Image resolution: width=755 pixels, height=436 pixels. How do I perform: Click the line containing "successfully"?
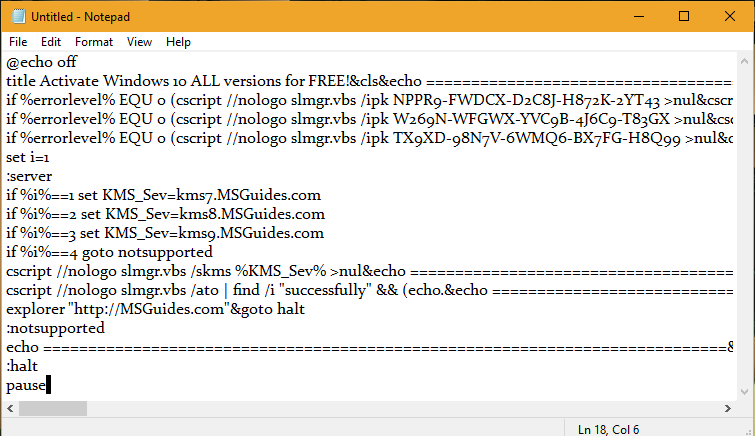369,290
